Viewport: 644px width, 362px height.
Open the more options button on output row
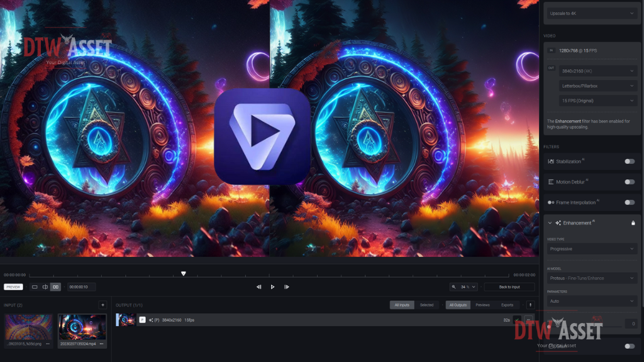(x=528, y=320)
